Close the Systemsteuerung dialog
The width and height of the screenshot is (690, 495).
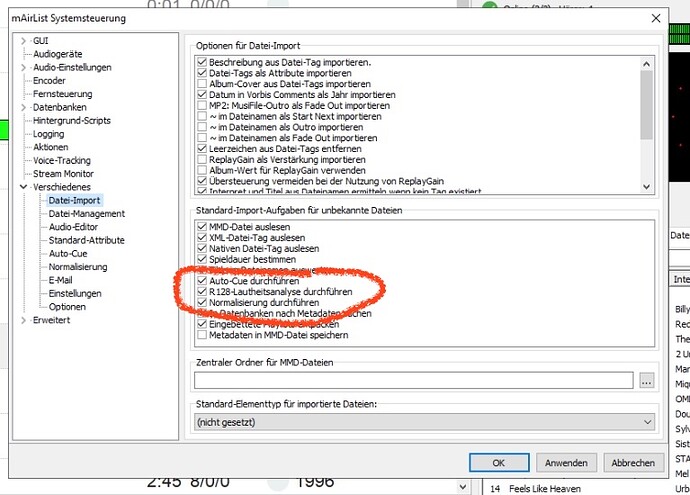click(656, 18)
